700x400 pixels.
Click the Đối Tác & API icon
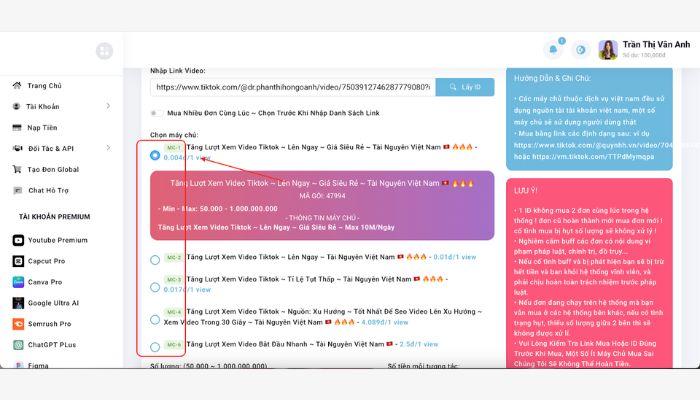(17, 148)
